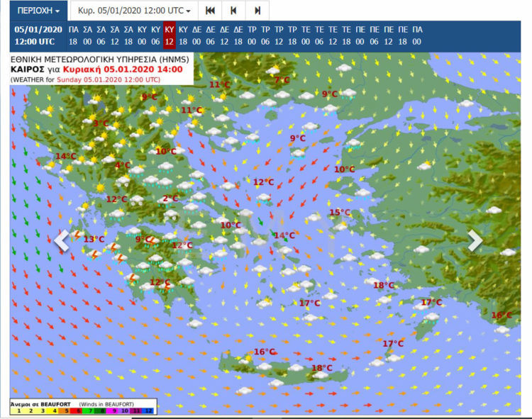Select timeline slot ΣΑ 18
532x419 pixels.
coord(128,35)
